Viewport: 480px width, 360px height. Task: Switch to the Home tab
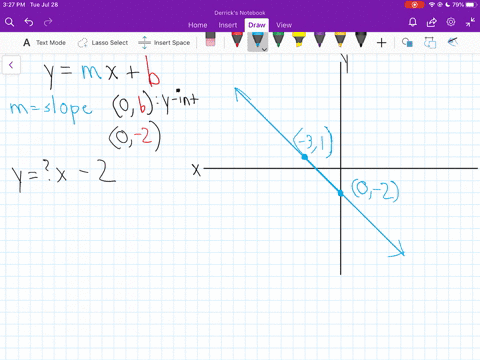[x=198, y=25]
